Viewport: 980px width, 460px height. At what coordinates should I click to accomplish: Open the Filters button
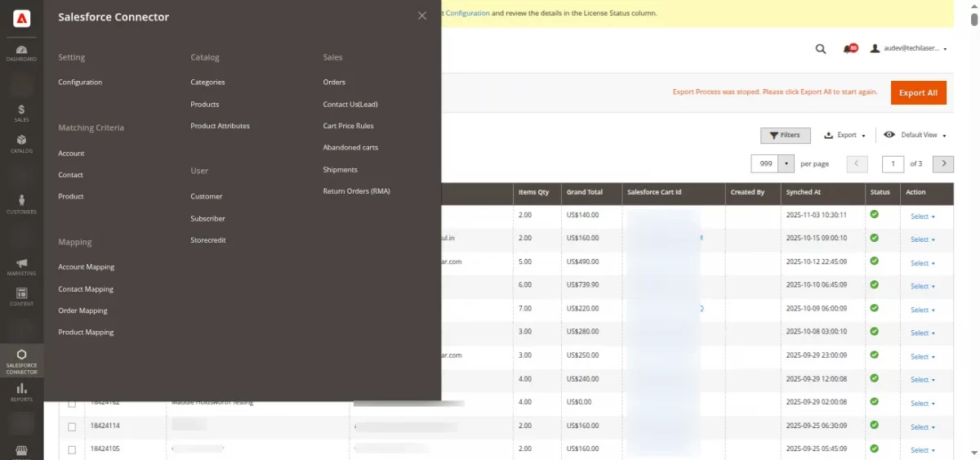point(785,135)
